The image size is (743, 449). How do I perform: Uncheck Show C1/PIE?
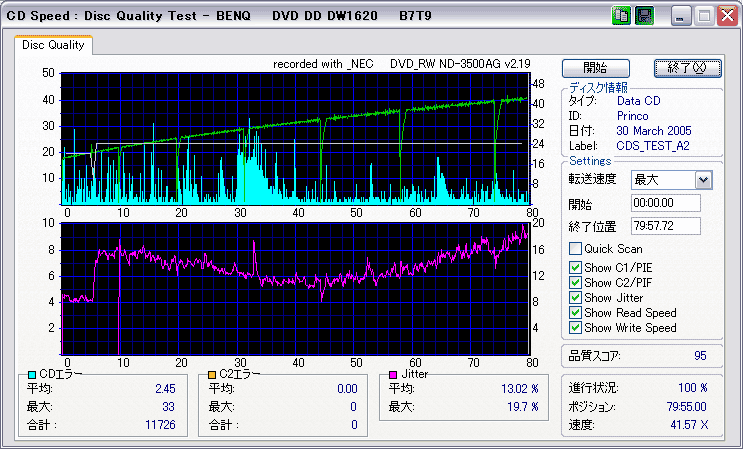tap(575, 268)
